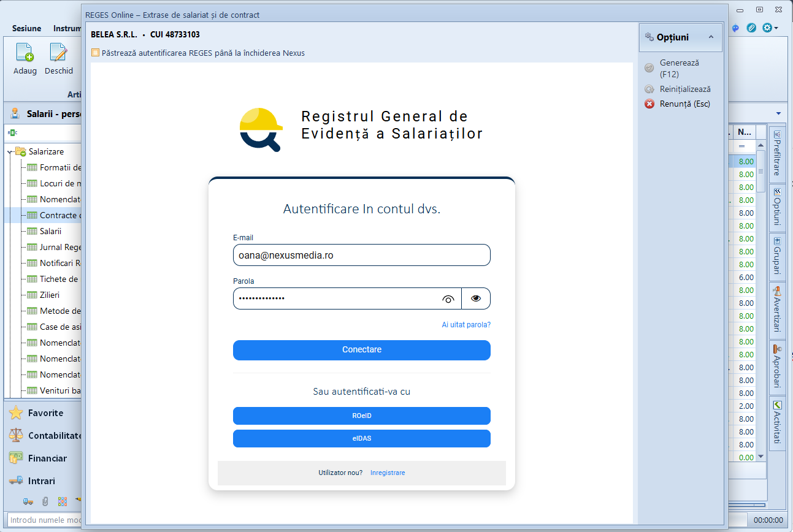The width and height of the screenshot is (793, 532).
Task: Click the Deschid edit document icon
Action: [58, 53]
